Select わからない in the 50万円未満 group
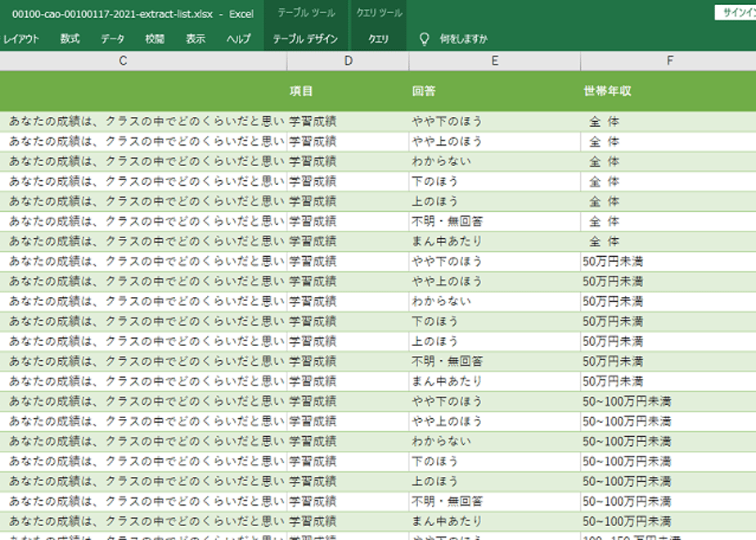The image size is (756, 540). [x=495, y=301]
